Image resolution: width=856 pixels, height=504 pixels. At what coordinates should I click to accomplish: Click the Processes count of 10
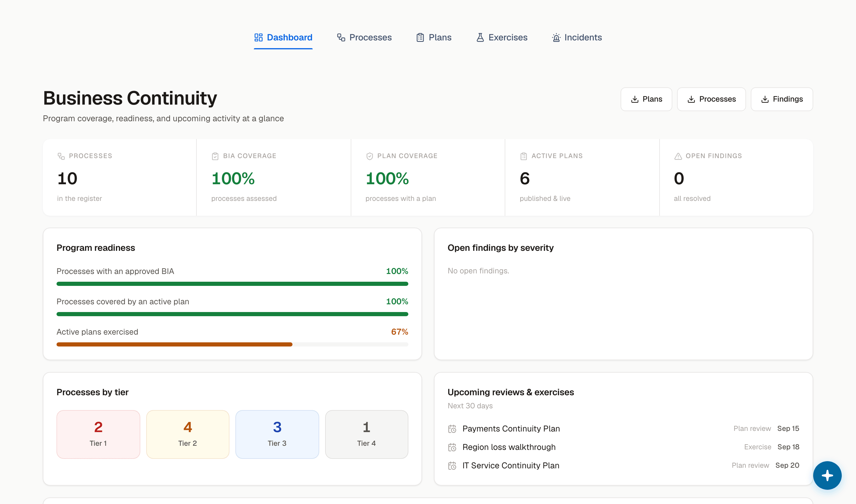(x=67, y=179)
